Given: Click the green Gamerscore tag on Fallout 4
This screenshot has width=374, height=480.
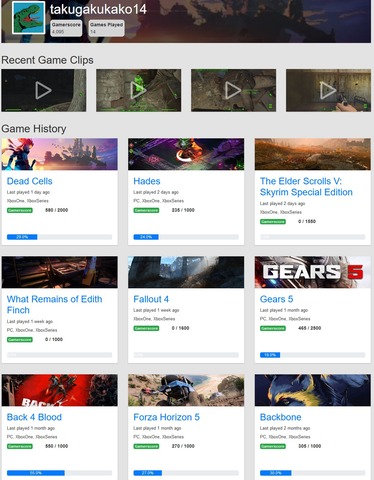Looking at the screenshot, I should coord(146,328).
